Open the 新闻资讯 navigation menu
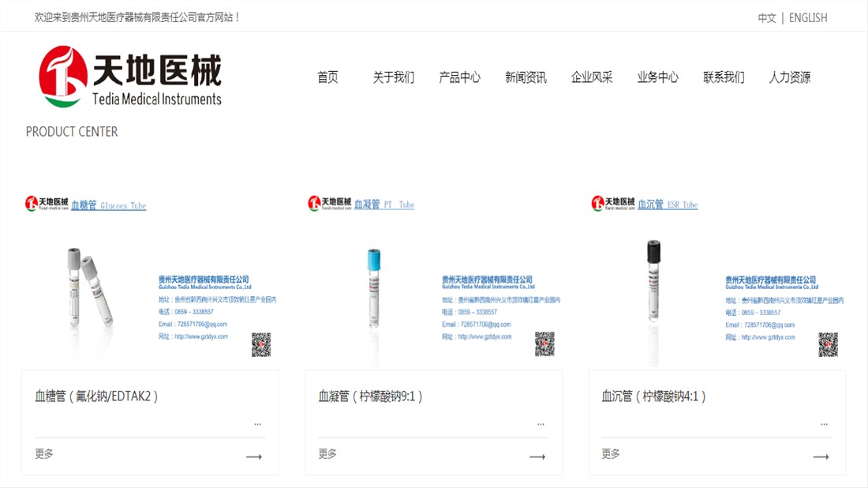The height and width of the screenshot is (488, 868). (526, 77)
